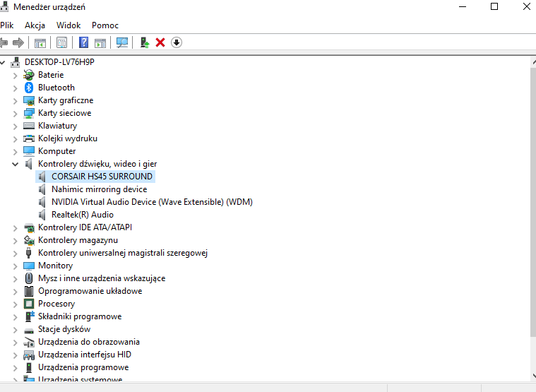This screenshot has height=392, width=536.
Task: Scan for hardware changes icon
Action: [x=122, y=42]
